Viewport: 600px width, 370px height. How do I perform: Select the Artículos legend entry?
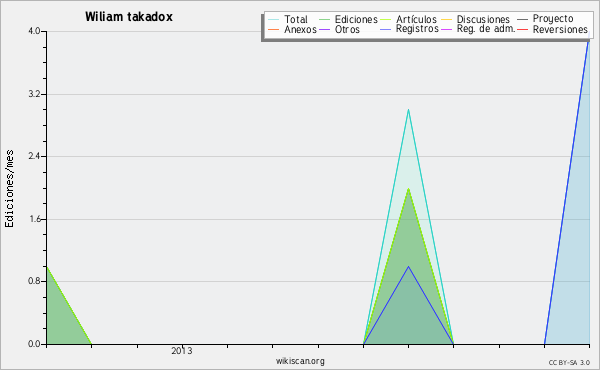408,19
